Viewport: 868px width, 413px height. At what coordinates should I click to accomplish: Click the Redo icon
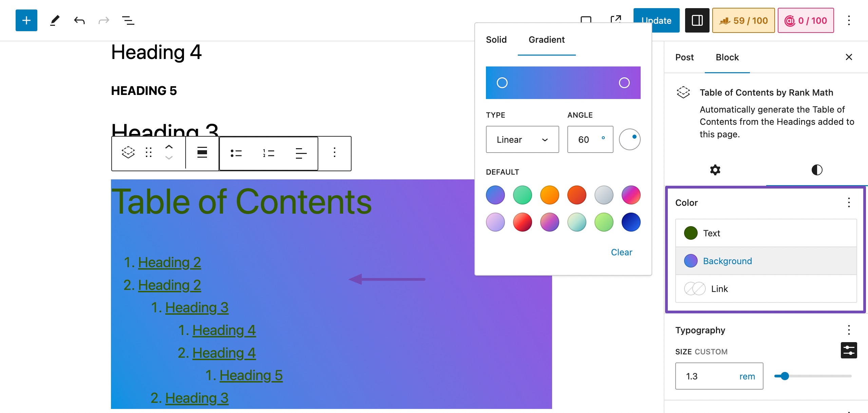[104, 20]
